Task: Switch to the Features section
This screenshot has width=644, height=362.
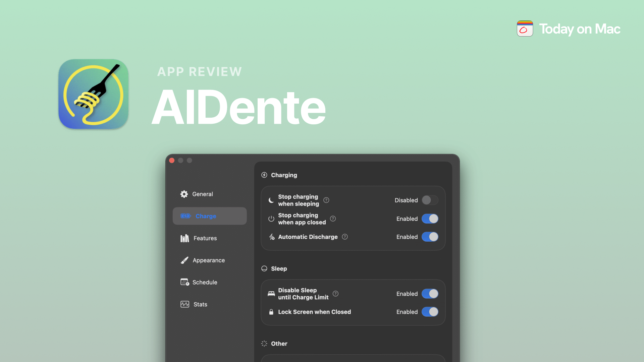Action: 205,238
